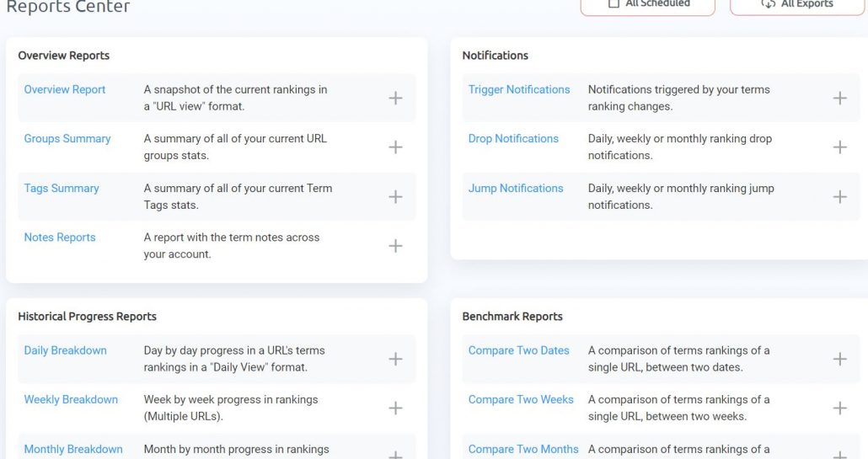
Task: Open the Compare Two Dates link
Action: point(519,350)
